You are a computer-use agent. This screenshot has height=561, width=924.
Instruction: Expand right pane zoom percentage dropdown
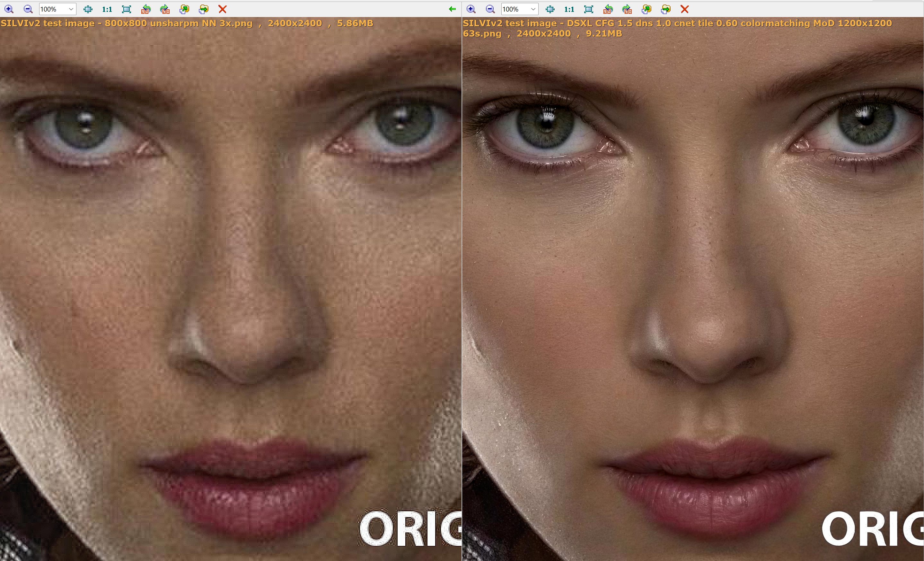tap(532, 9)
